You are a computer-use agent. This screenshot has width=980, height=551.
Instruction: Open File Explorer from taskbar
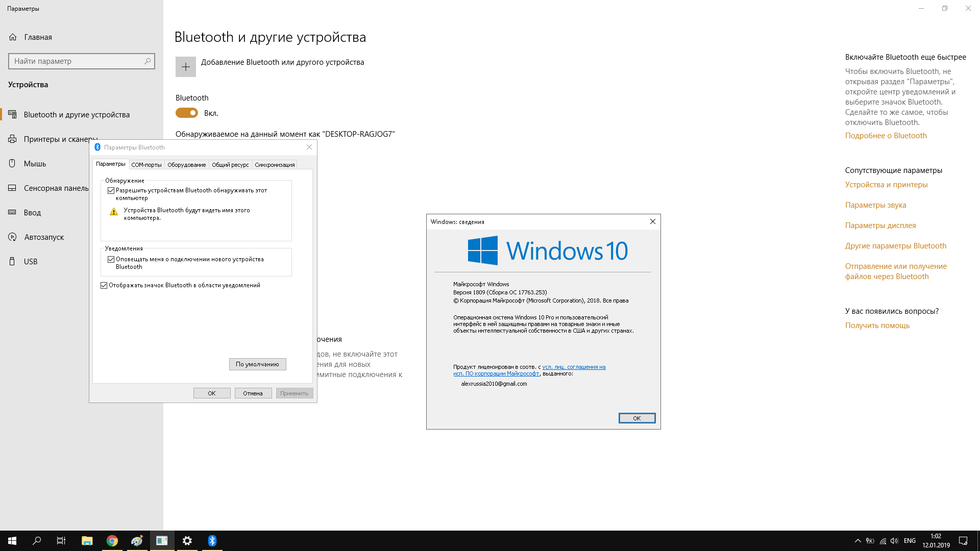[87, 541]
